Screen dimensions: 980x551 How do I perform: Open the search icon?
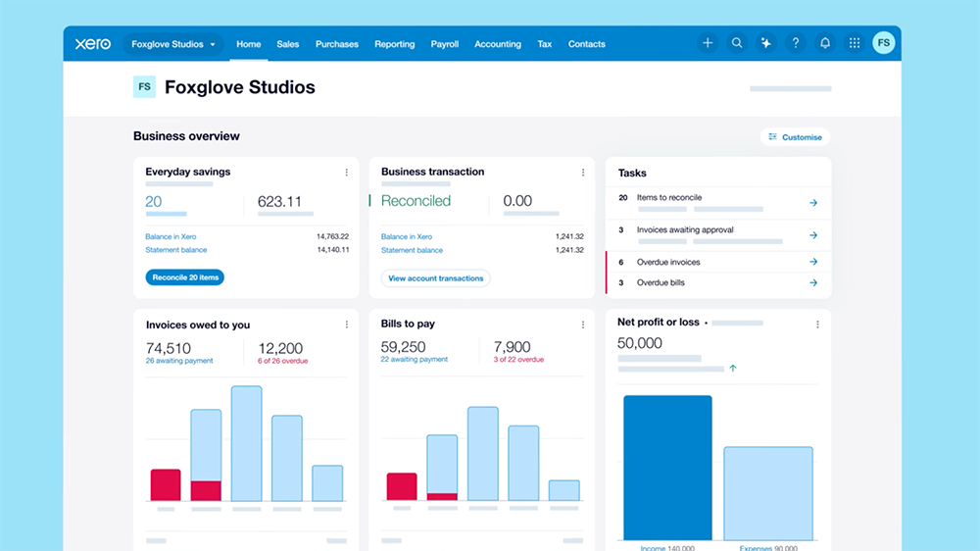tap(737, 43)
